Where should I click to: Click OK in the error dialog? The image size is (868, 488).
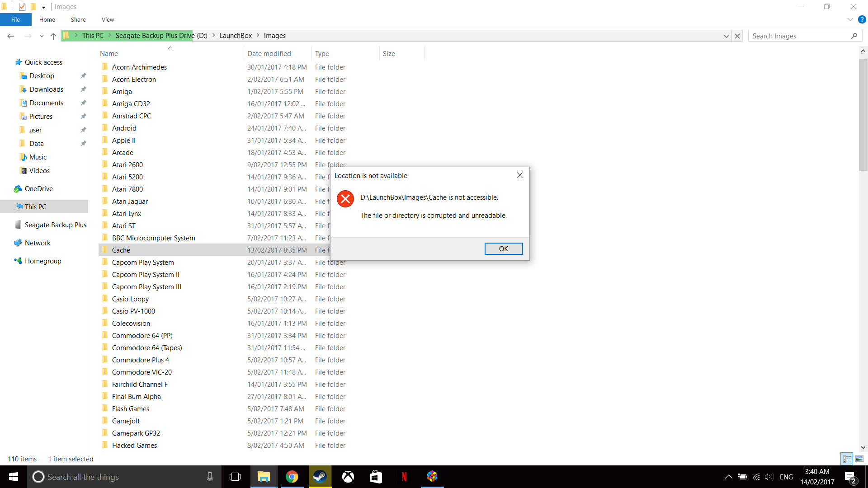[504, 249]
